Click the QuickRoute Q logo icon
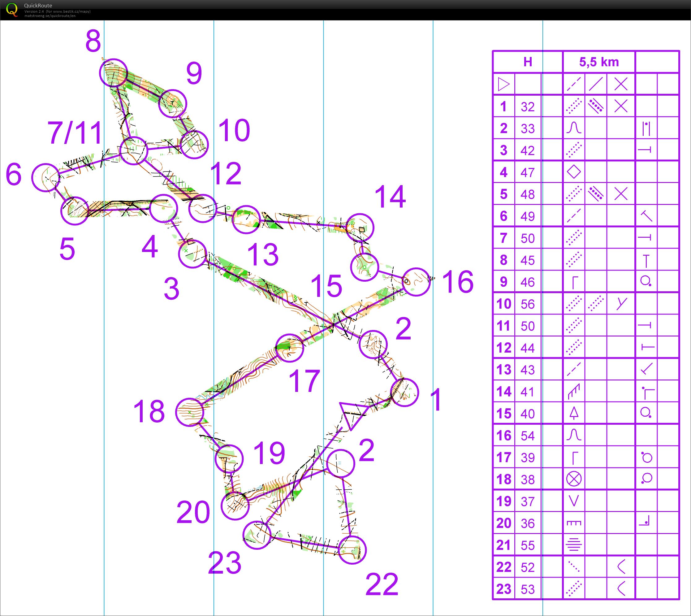 pos(12,10)
